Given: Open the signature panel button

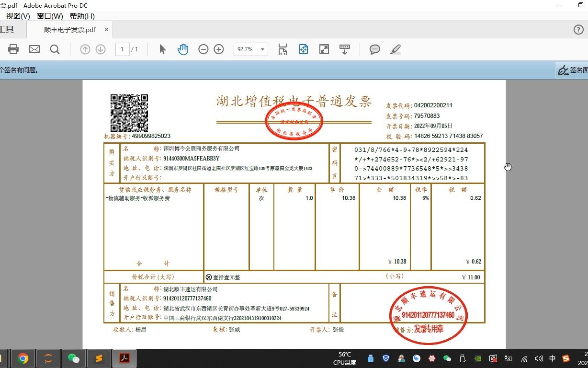Looking at the screenshot, I should (x=572, y=70).
